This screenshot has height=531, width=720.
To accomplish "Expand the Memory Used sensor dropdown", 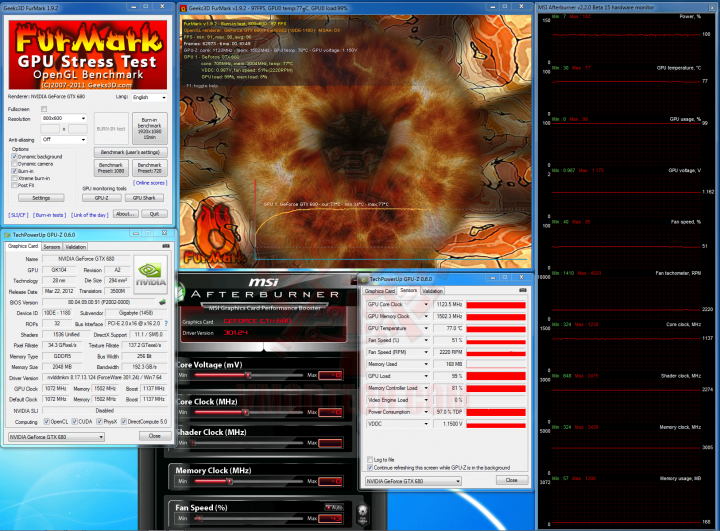I will point(426,364).
